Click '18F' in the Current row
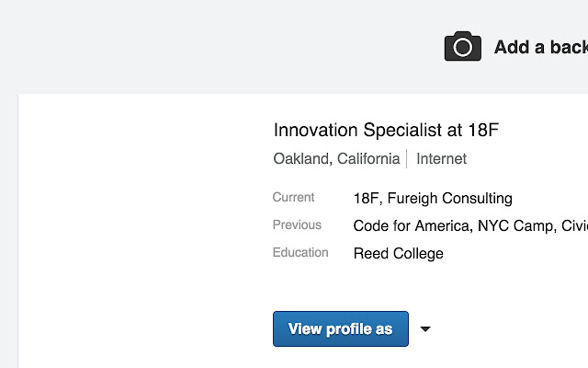This screenshot has height=368, width=588. [x=366, y=199]
